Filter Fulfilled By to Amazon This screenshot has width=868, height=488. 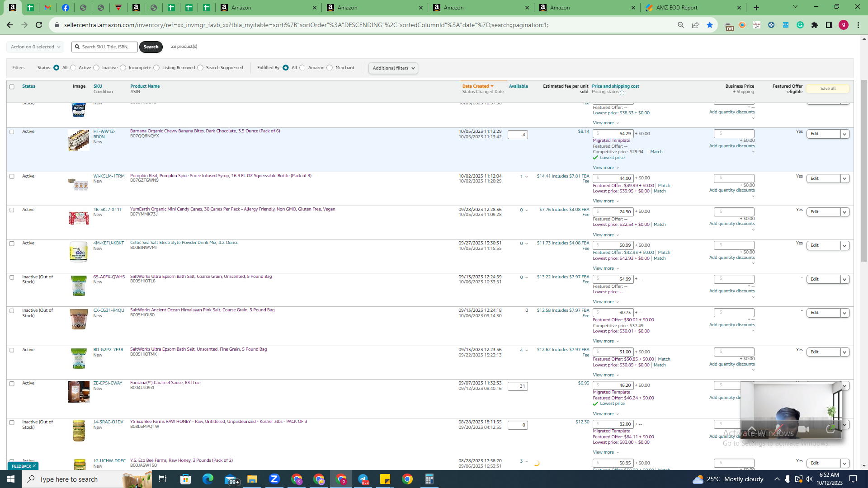pos(302,68)
